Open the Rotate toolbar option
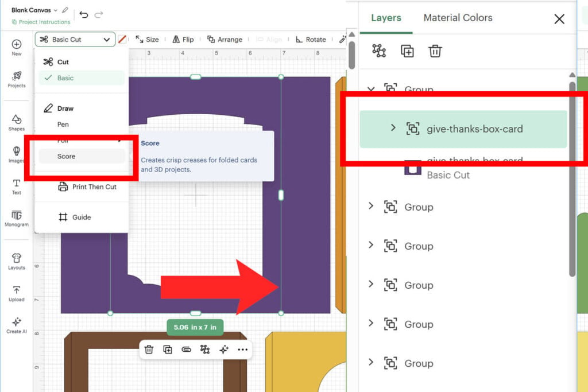The width and height of the screenshot is (588, 392). tap(311, 40)
